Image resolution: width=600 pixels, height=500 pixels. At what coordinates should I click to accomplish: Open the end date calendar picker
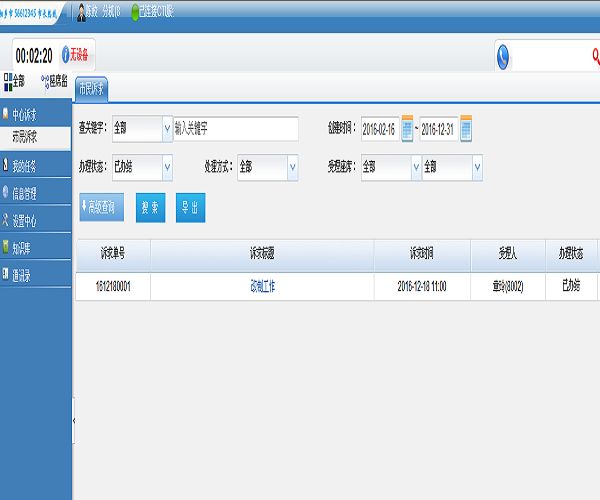(x=466, y=129)
